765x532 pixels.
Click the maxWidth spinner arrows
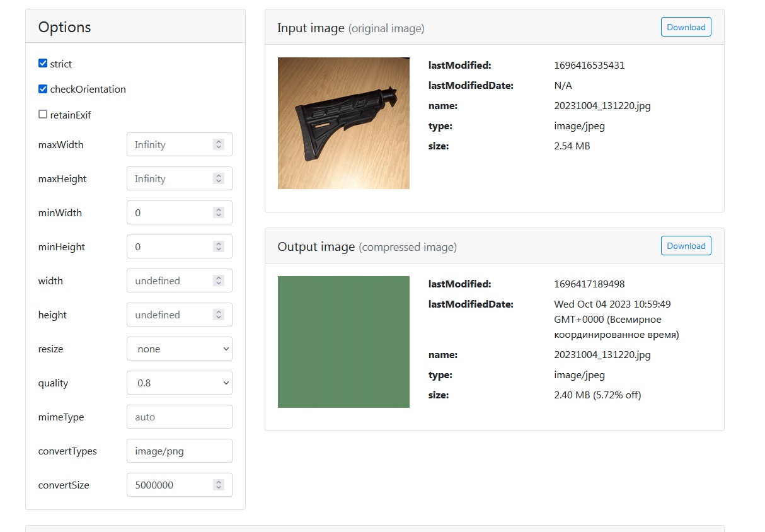219,144
